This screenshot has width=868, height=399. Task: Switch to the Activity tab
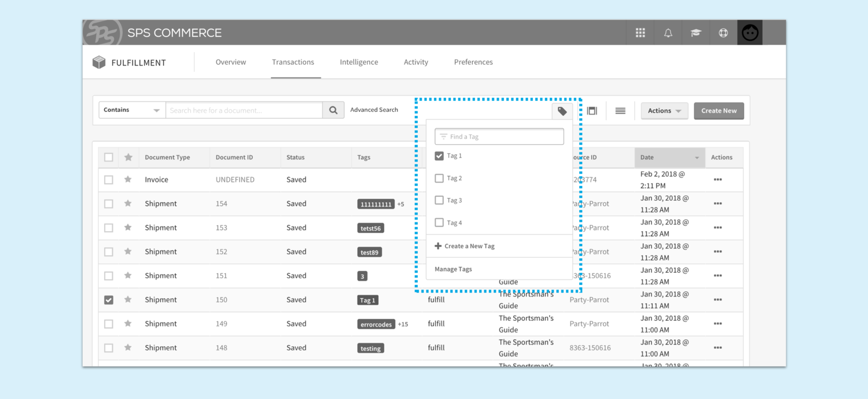[x=416, y=62]
